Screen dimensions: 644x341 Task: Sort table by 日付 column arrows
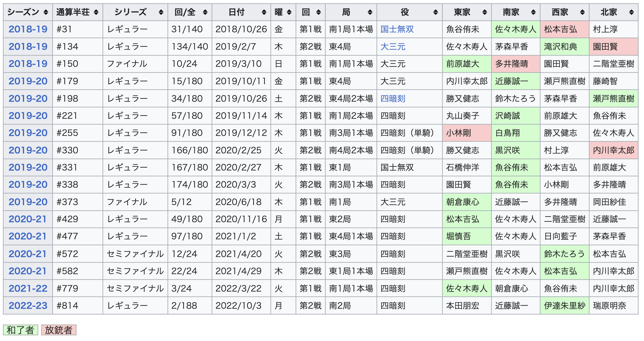point(264,12)
